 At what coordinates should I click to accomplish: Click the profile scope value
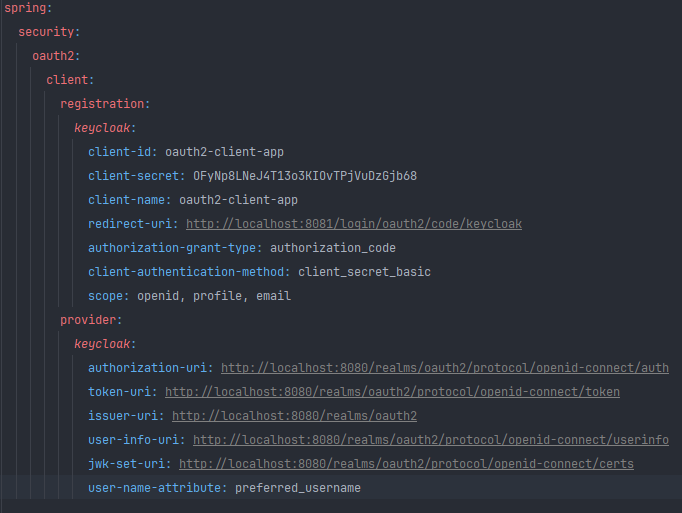click(217, 295)
